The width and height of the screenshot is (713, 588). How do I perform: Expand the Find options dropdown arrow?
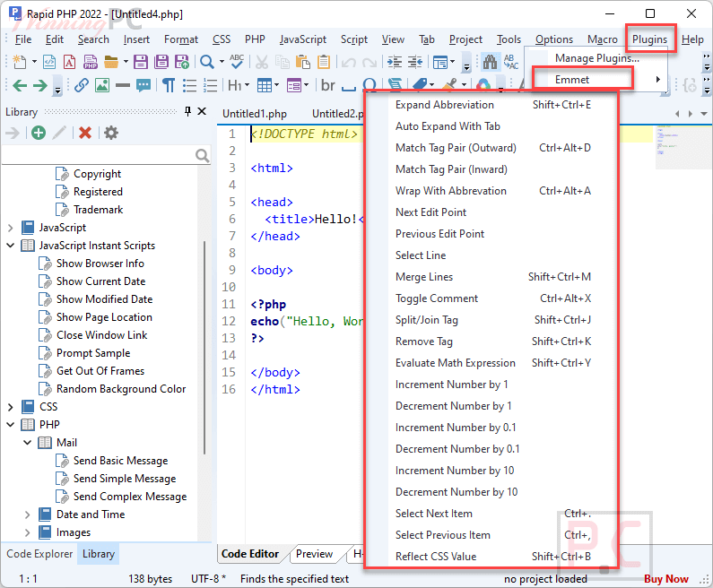click(222, 61)
